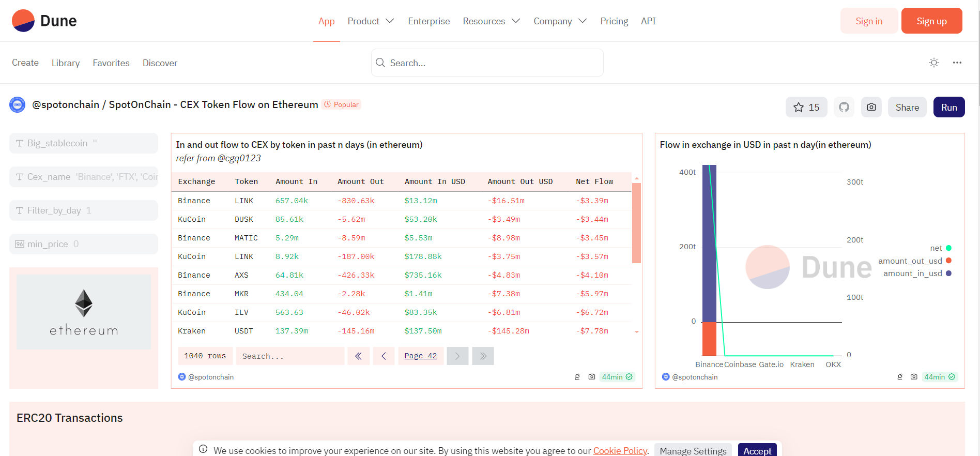Toggle the light/dark theme sun icon
The height and width of the screenshot is (456, 980).
[934, 63]
